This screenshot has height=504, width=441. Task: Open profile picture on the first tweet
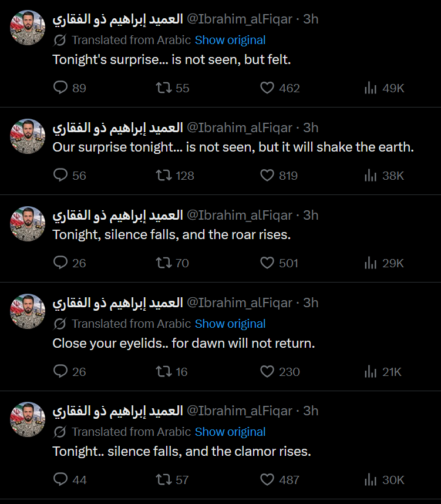(x=28, y=28)
